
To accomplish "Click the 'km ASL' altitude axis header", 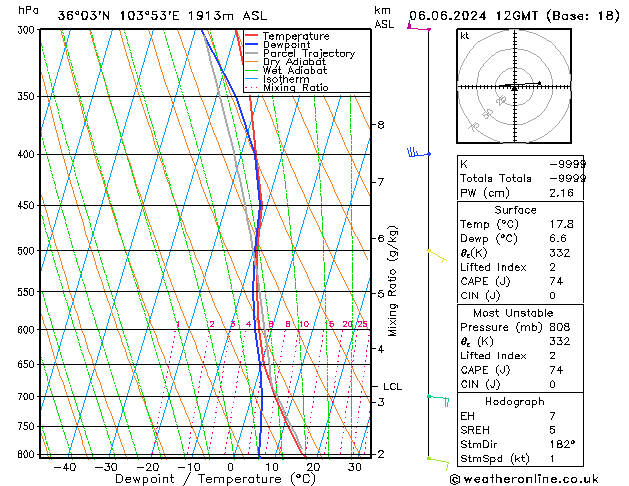I will point(384,17).
